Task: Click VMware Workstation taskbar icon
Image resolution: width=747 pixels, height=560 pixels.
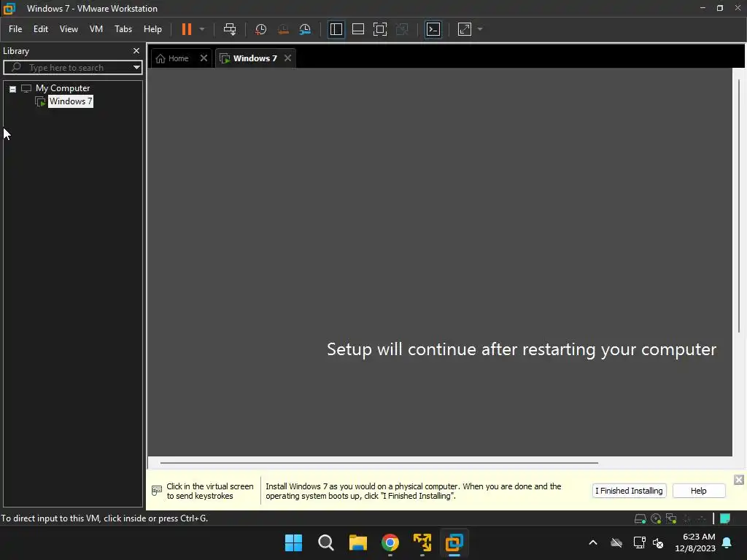Action: click(x=454, y=542)
